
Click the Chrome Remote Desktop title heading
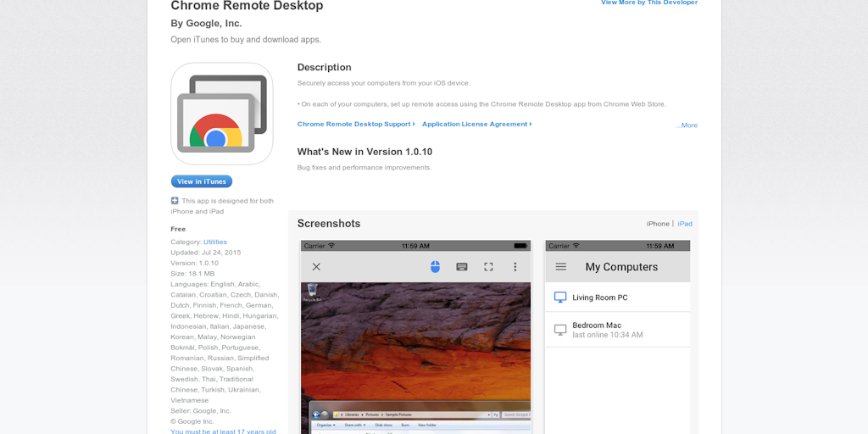point(247,6)
